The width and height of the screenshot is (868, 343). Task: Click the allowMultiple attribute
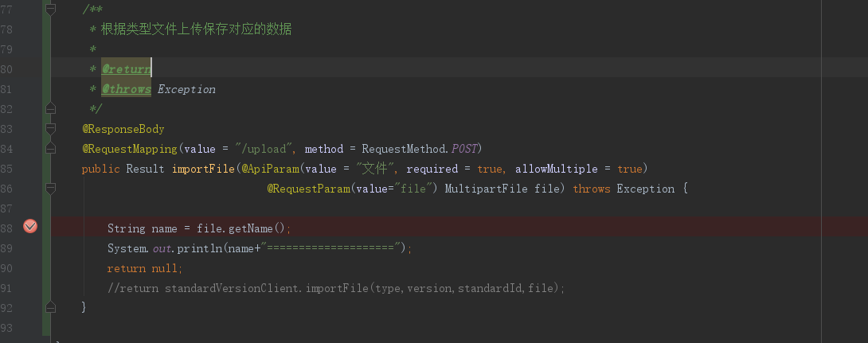click(557, 169)
